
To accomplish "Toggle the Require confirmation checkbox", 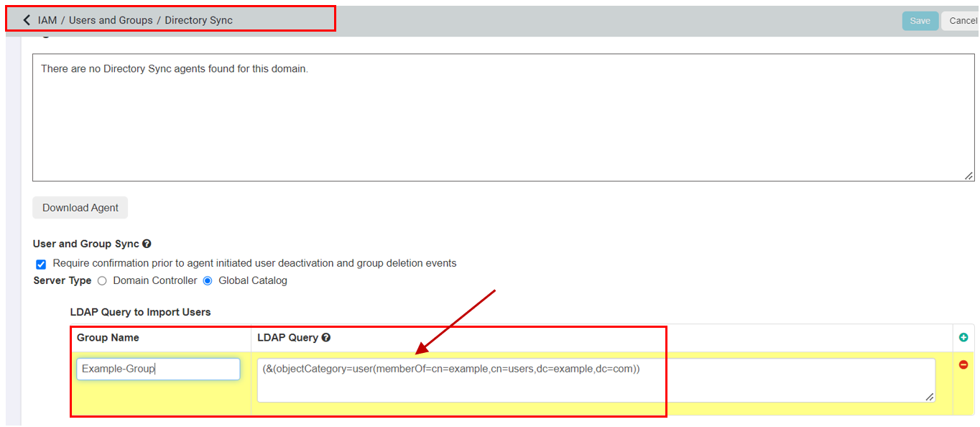I will click(41, 264).
